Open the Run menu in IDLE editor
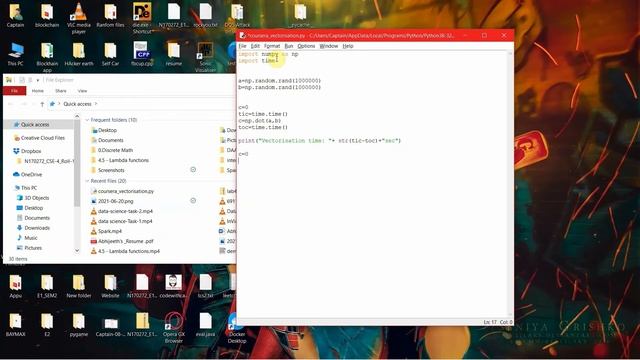 (x=289, y=46)
